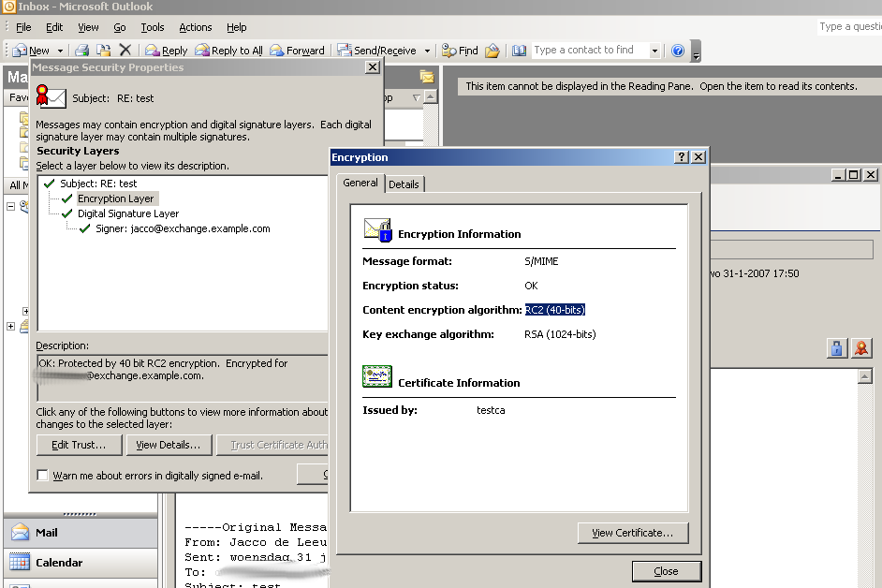Click Find in the toolbar
882x588 pixels.
[460, 51]
